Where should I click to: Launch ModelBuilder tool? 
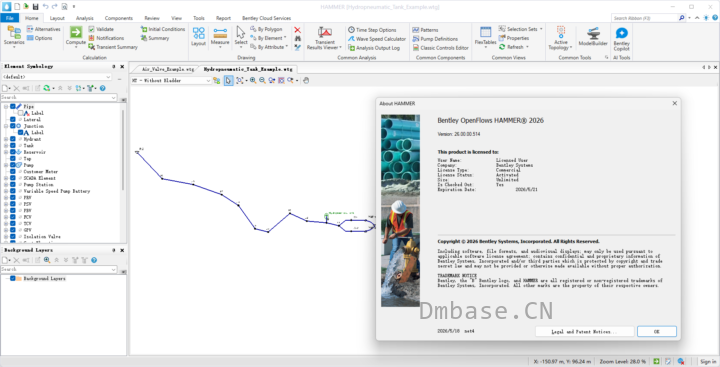[593, 37]
